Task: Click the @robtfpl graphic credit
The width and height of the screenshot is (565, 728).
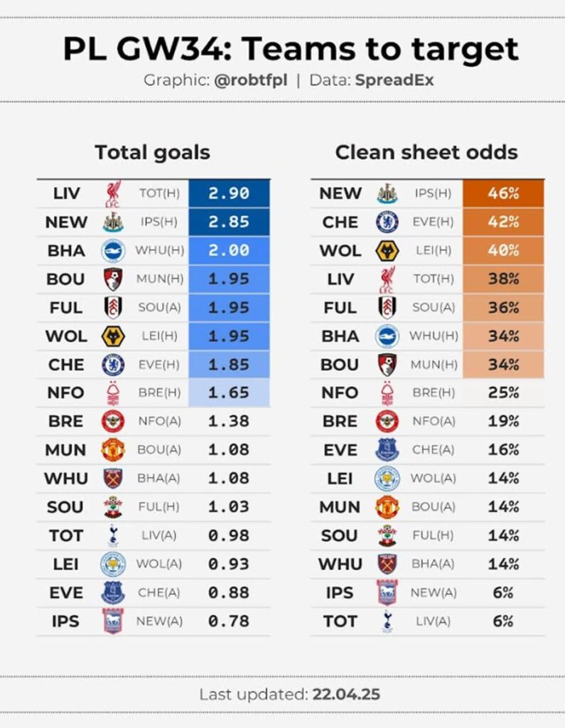Action: pos(251,80)
